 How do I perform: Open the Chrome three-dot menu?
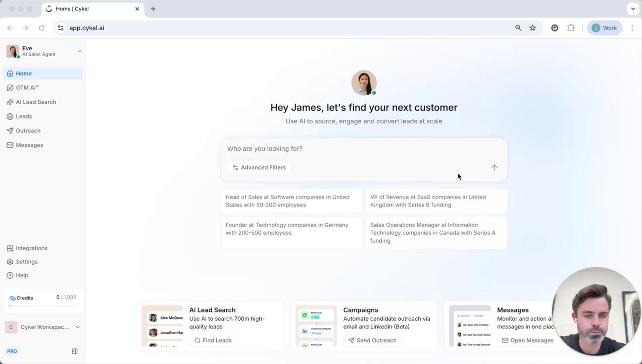632,28
